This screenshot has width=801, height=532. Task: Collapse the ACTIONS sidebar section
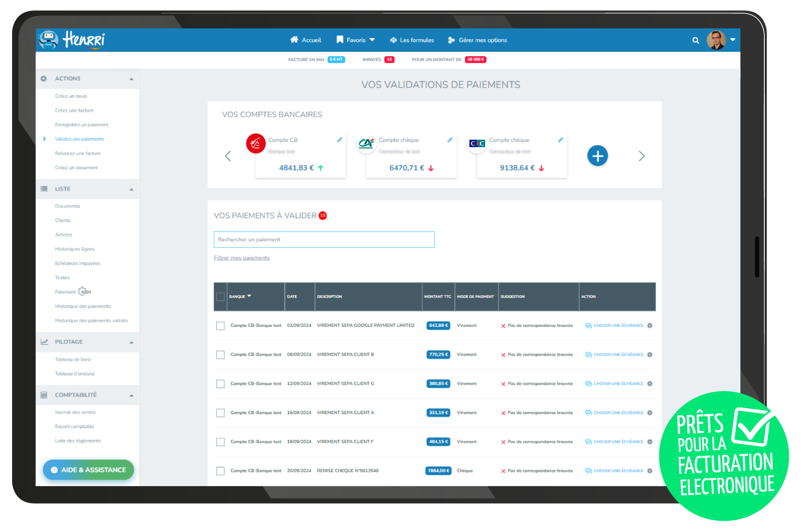(131, 79)
